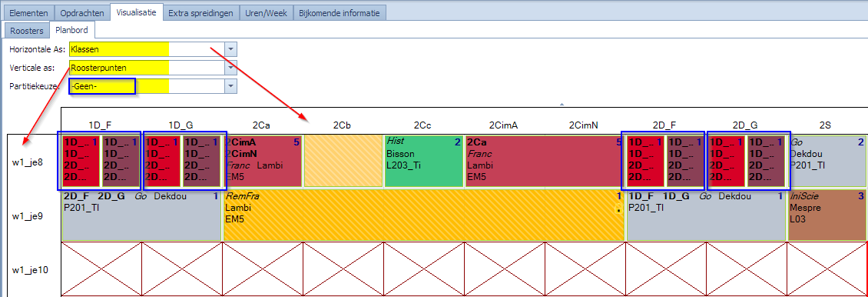868x297 pixels.
Task: Click the 2D_F 2D_G Go Dekdou block
Action: tap(141, 215)
